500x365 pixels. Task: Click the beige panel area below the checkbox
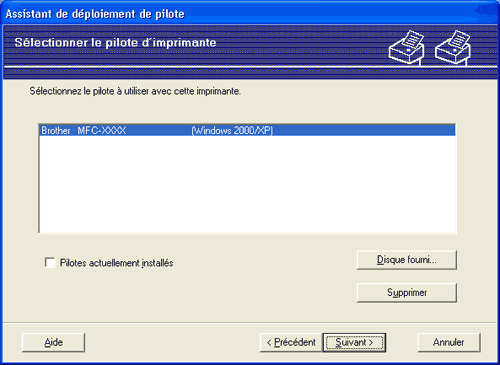pos(167,297)
